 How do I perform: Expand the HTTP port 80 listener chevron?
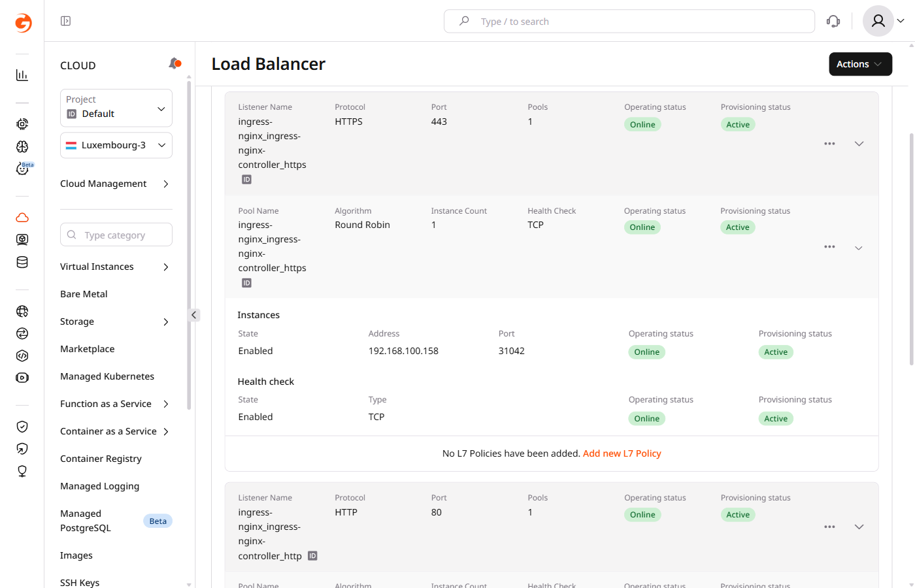859,527
